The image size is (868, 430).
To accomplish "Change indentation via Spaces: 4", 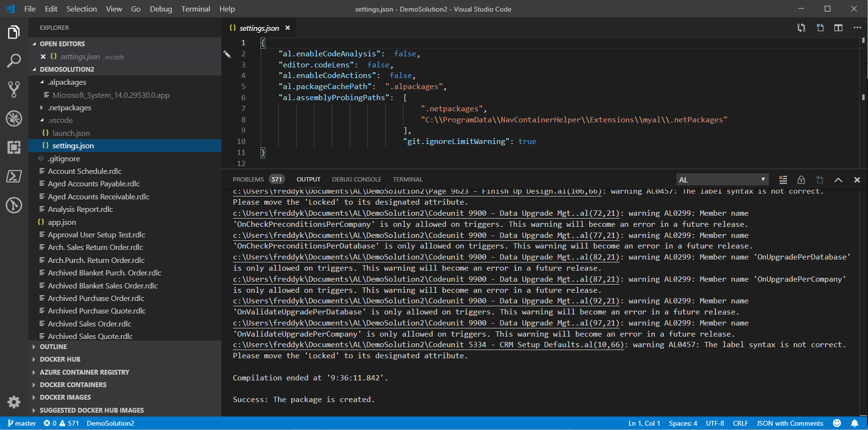I will 683,423.
